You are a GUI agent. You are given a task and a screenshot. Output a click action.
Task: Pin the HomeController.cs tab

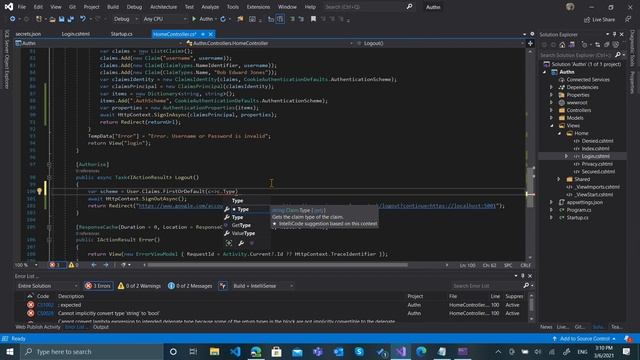click(203, 34)
